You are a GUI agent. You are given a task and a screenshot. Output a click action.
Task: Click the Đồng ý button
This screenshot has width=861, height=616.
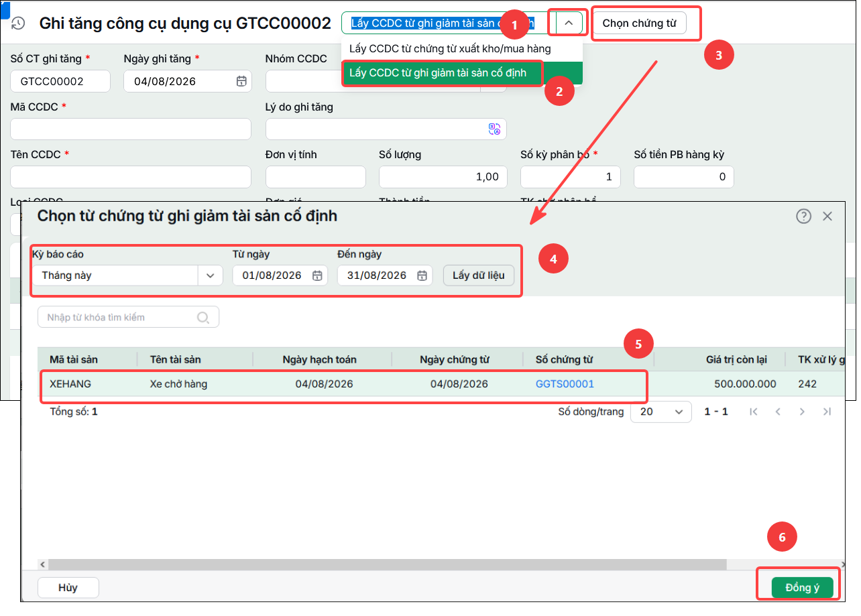pyautogui.click(x=802, y=588)
